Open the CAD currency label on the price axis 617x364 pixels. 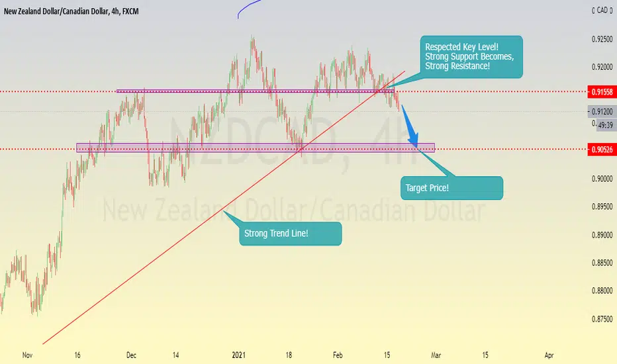coord(602,11)
